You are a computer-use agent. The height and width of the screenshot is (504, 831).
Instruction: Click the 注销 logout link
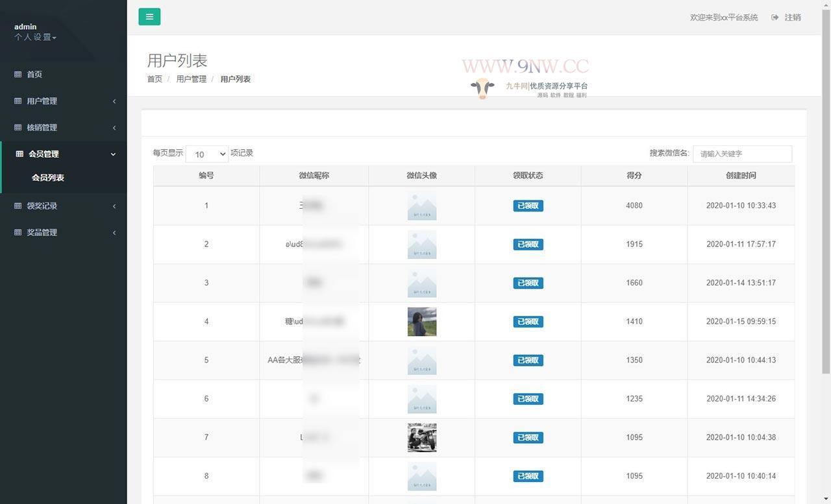[x=793, y=18]
